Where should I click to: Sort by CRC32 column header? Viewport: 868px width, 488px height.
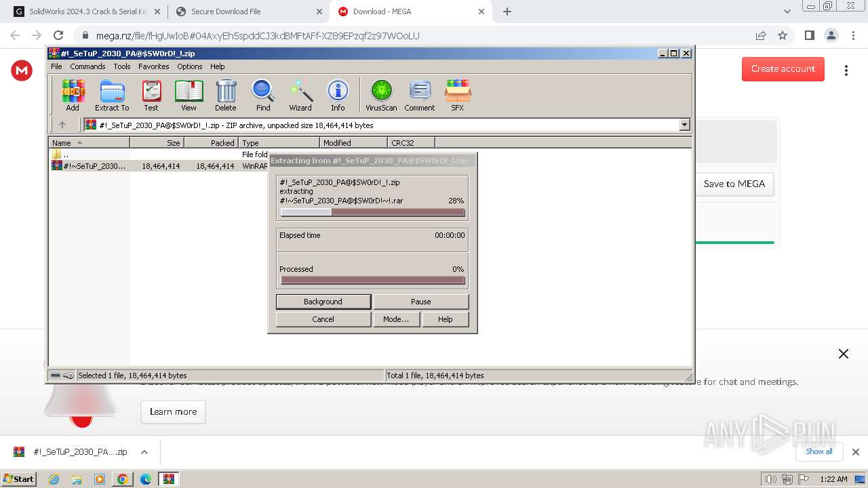(x=411, y=143)
